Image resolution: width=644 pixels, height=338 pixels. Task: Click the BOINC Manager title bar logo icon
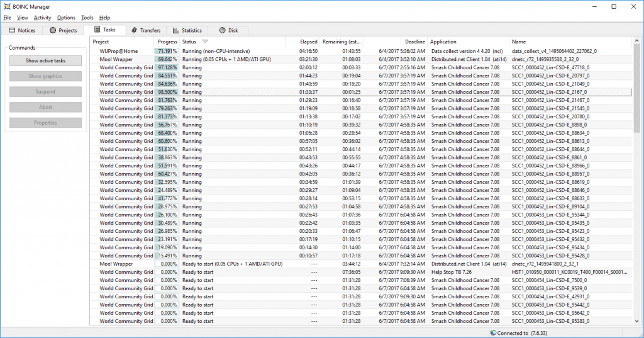pyautogui.click(x=7, y=6)
